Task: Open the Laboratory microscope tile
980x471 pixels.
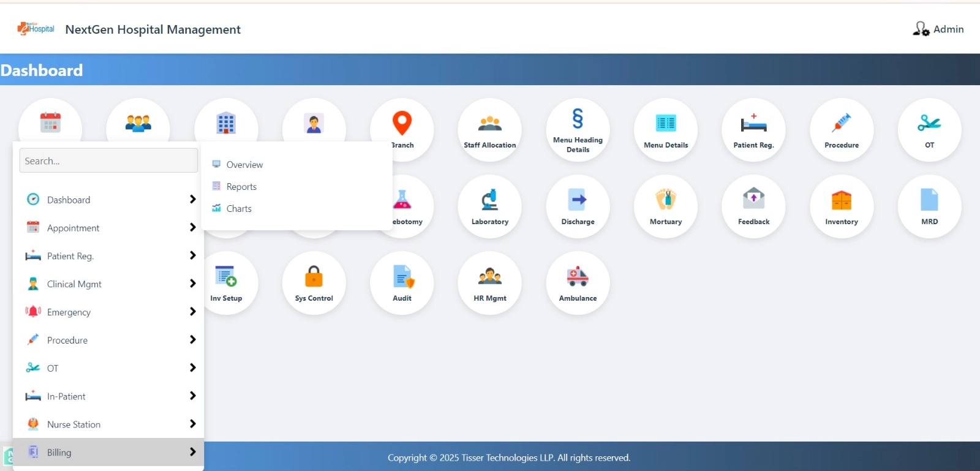Action: (489, 206)
